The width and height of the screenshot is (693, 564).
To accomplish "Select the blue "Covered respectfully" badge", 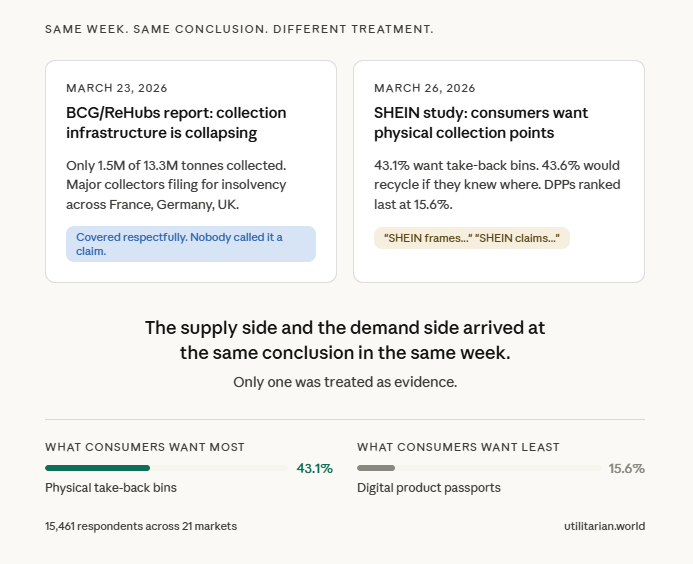I will (x=190, y=244).
